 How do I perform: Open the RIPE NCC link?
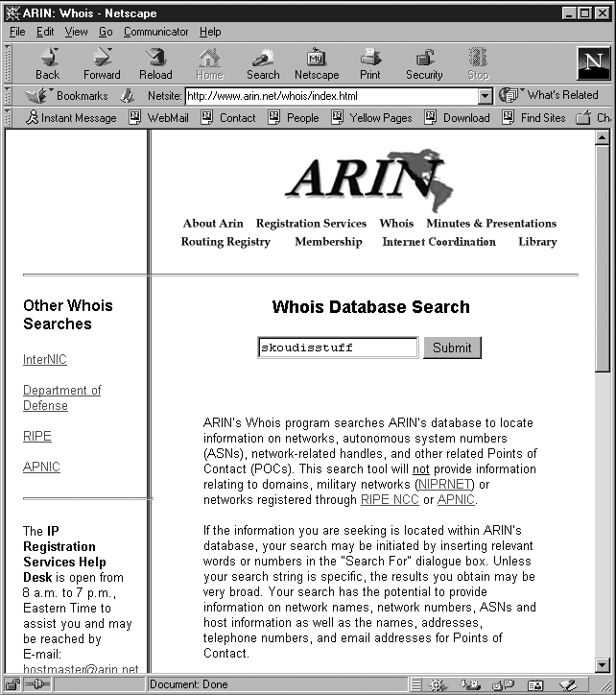390,499
